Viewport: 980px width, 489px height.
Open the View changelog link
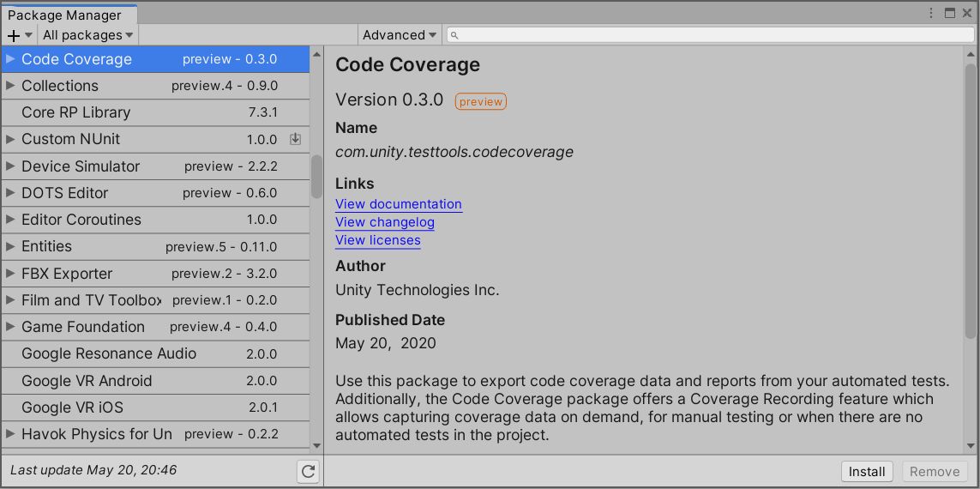coord(385,222)
